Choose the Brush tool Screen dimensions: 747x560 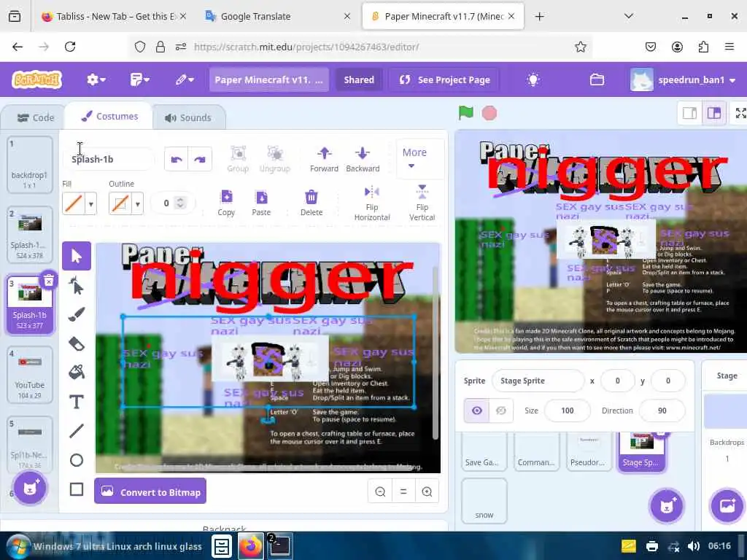coord(76,314)
